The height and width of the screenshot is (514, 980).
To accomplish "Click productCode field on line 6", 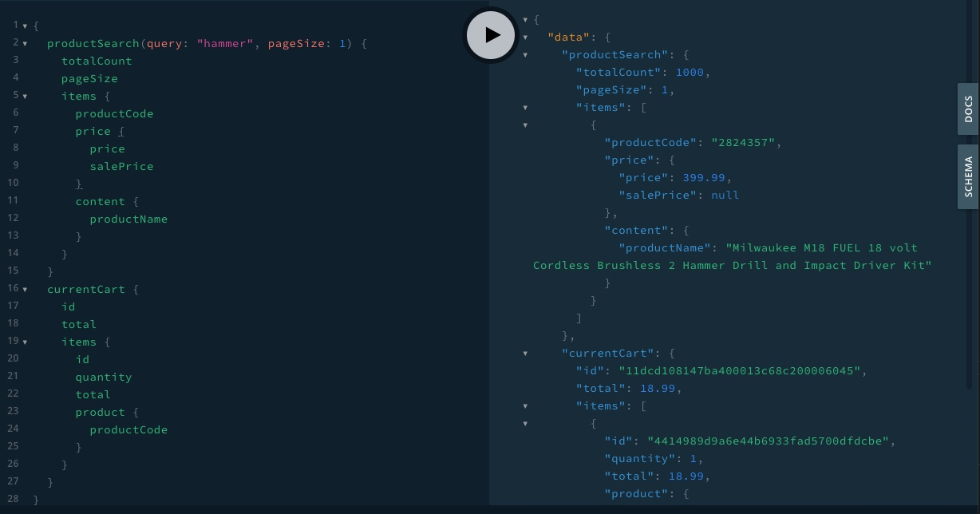I will tap(114, 113).
